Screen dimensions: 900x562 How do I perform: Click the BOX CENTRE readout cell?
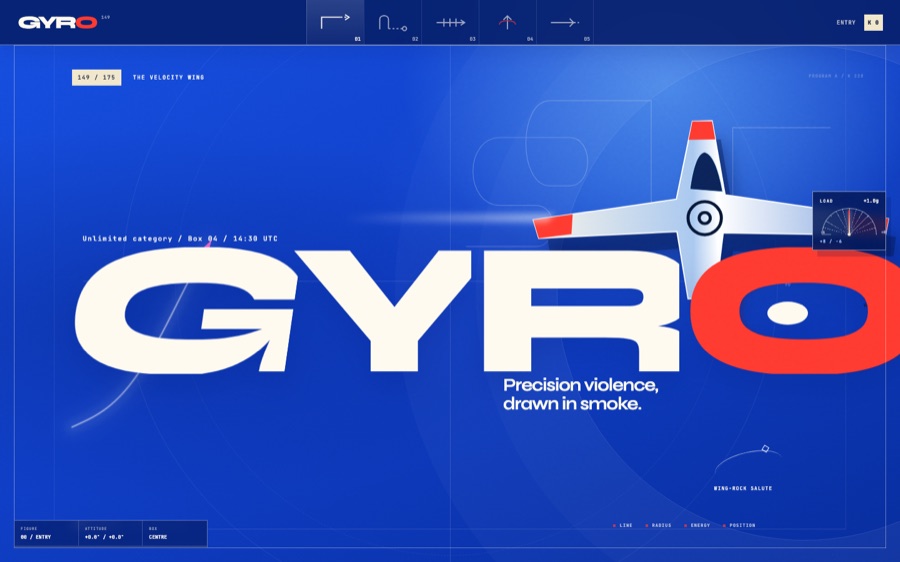(174, 533)
